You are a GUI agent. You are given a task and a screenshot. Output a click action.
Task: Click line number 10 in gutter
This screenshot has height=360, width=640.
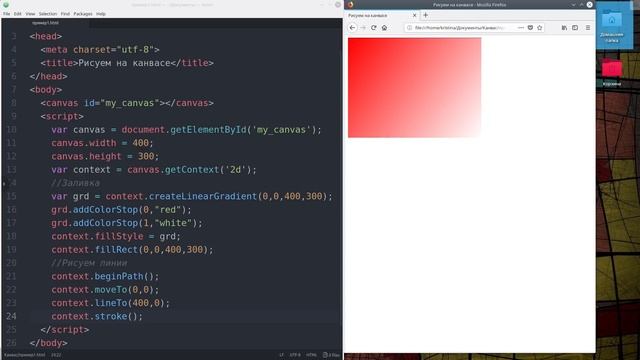11,130
